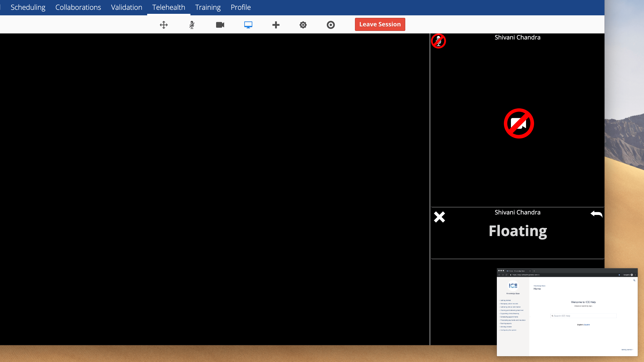Enable the camera/video icon
644x362 pixels.
click(x=220, y=25)
